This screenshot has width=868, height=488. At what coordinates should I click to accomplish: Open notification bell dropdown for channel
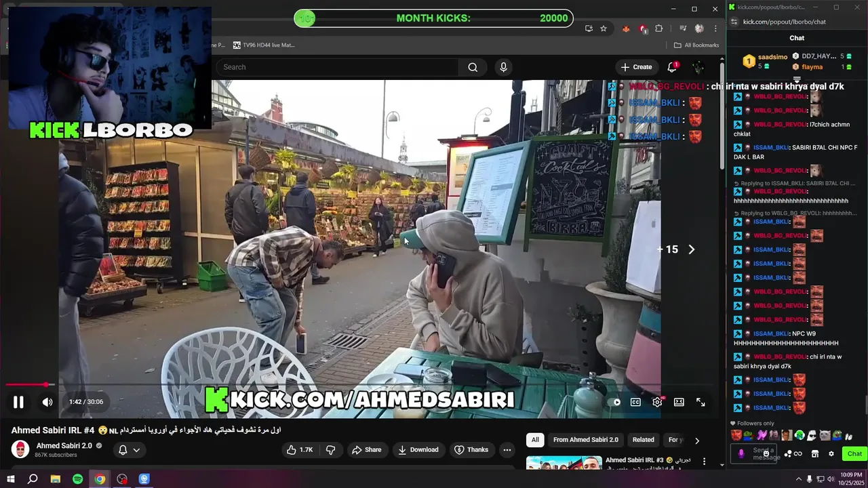point(129,449)
